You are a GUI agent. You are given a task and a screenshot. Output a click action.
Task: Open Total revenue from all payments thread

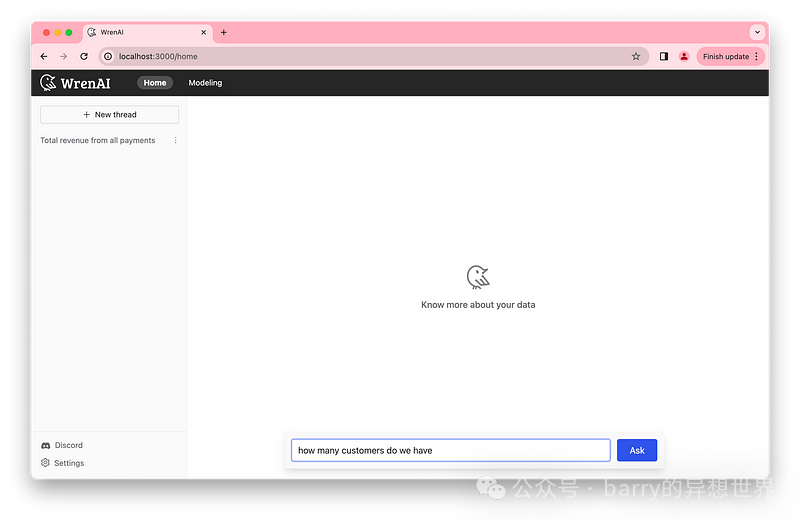click(98, 141)
